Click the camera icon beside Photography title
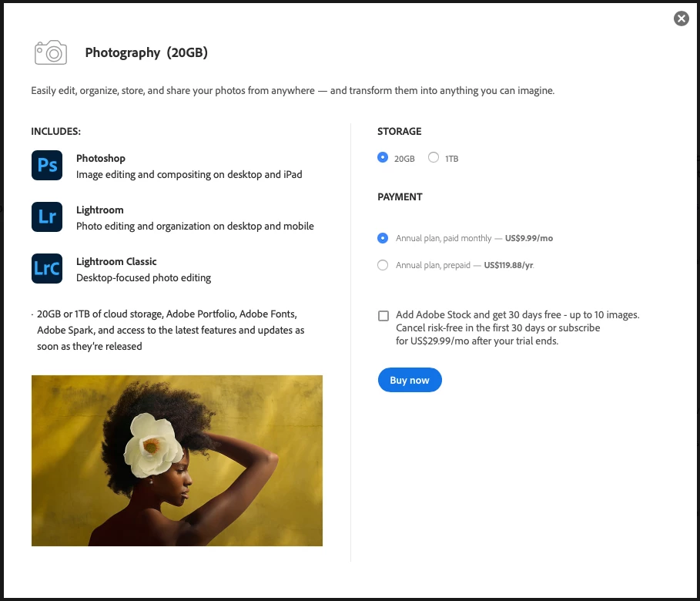This screenshot has height=601, width=700. (51, 52)
